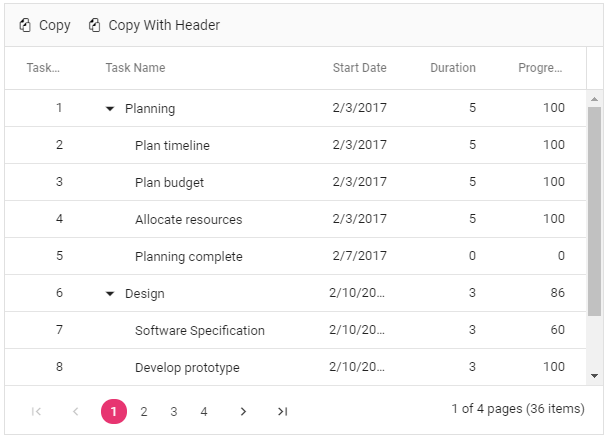Select page 1 in pager
608x440 pixels.
[x=114, y=411]
